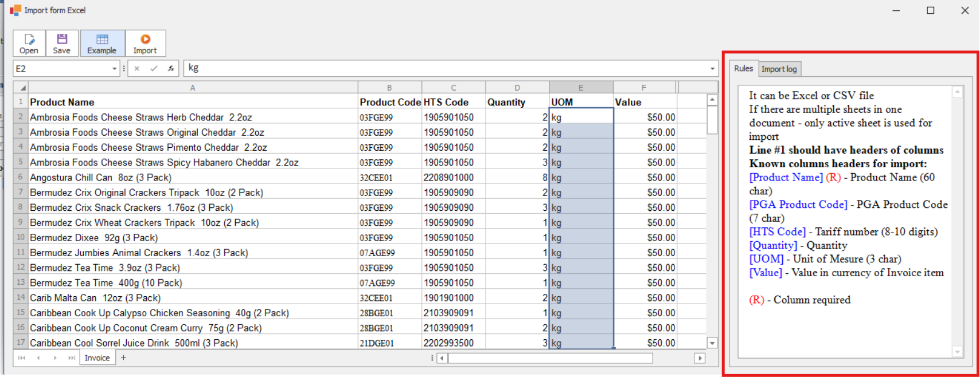Image resolution: width=980 pixels, height=377 pixels.
Task: Click the Quantity header cell
Action: [x=517, y=102]
